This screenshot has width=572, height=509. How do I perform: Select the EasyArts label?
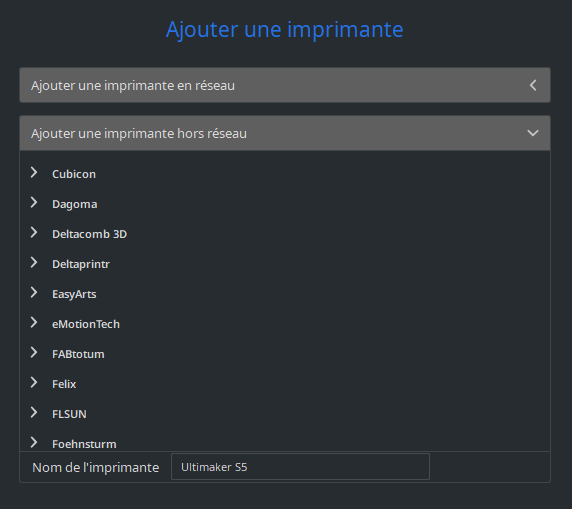coord(74,294)
